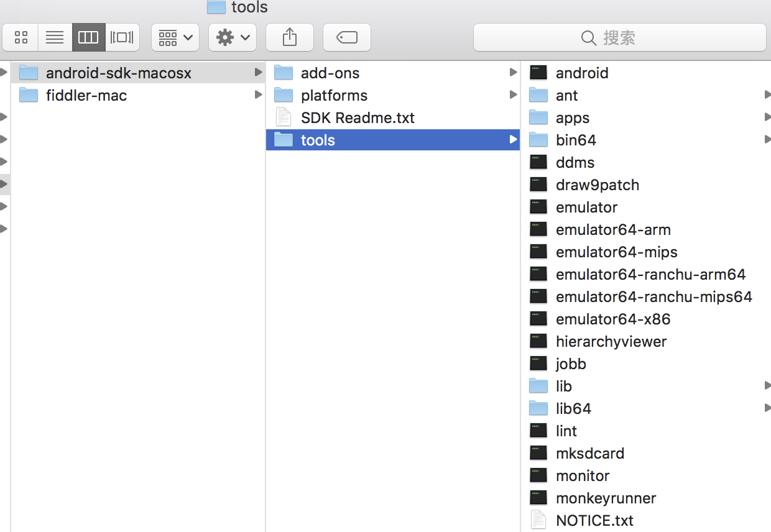Click the android executable icon
771x532 pixels.
pyautogui.click(x=538, y=73)
